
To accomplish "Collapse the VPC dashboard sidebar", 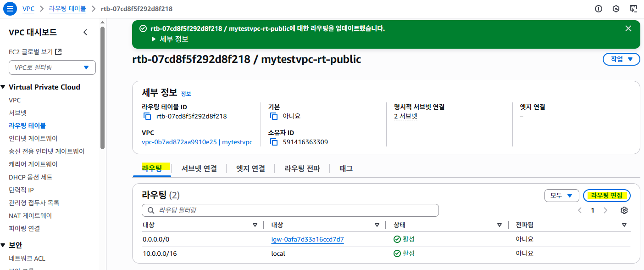I will click(x=85, y=32).
